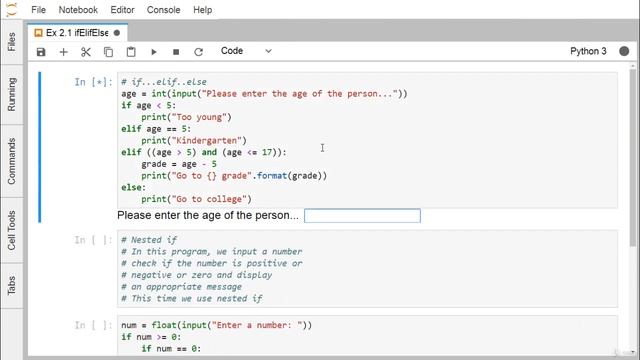Image resolution: width=640 pixels, height=360 pixels.
Task: Click the '# Nested if' comment line
Action: (x=149, y=240)
